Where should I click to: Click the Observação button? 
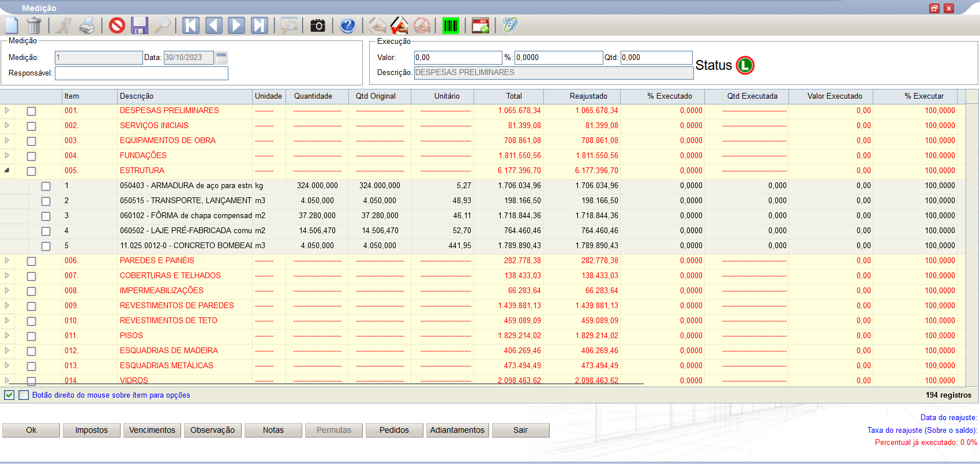point(213,430)
